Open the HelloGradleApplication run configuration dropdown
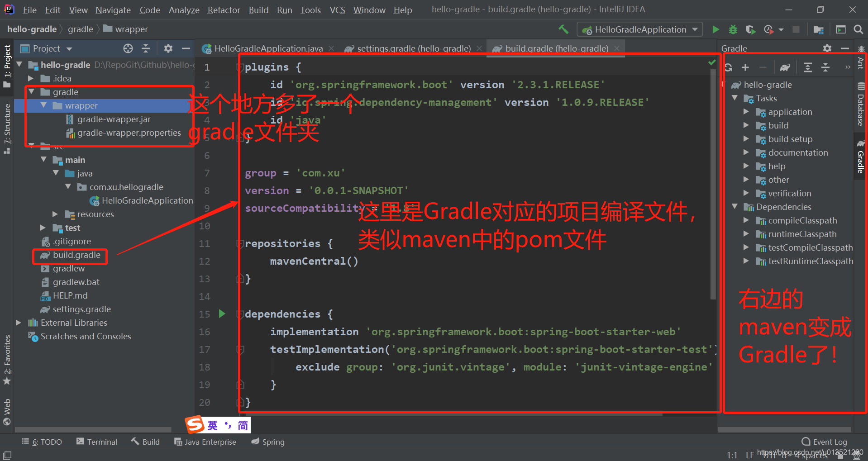The width and height of the screenshot is (868, 461). pyautogui.click(x=640, y=29)
